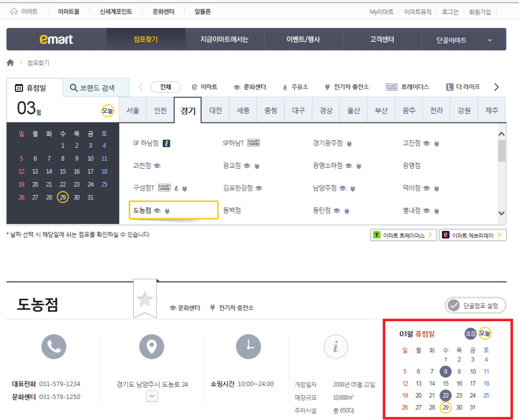Image resolution: width=519 pixels, height=420 pixels.
Task: Open the 고객센터 menu
Action: [x=382, y=39]
